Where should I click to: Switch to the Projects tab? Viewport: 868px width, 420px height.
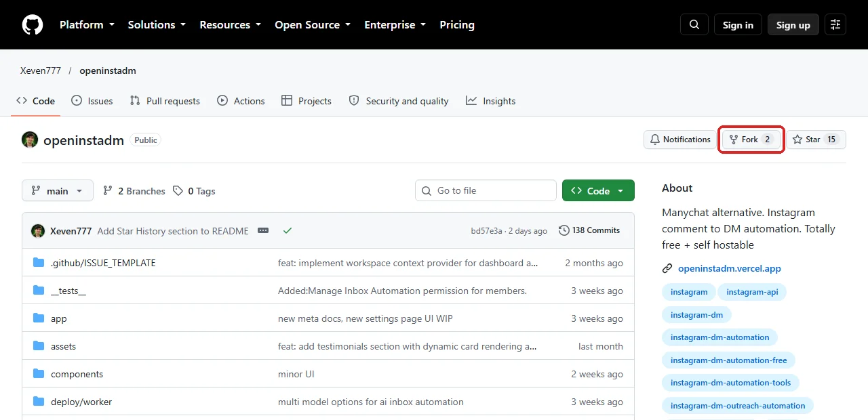coord(307,101)
